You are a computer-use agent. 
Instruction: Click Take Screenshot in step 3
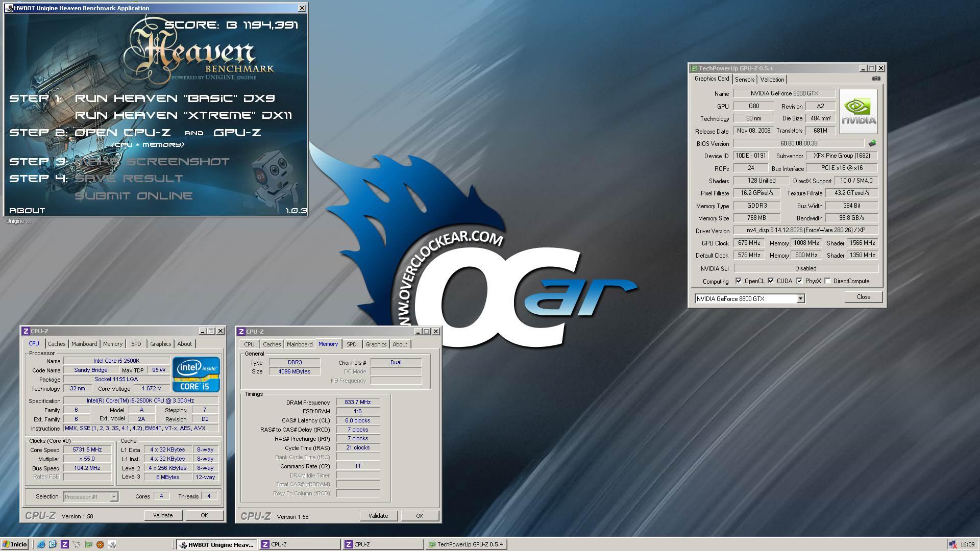[x=152, y=162]
